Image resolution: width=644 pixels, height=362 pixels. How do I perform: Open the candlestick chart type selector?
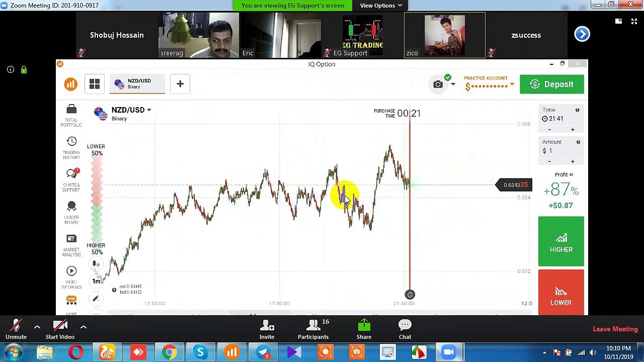tap(96, 263)
